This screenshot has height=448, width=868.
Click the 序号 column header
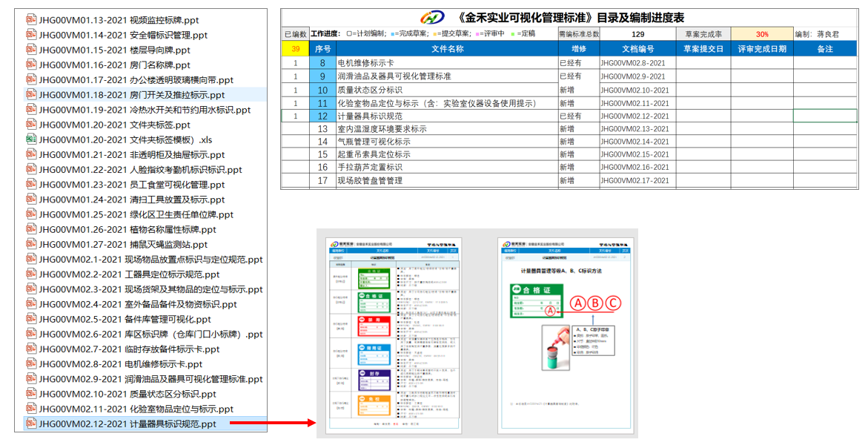coord(322,49)
